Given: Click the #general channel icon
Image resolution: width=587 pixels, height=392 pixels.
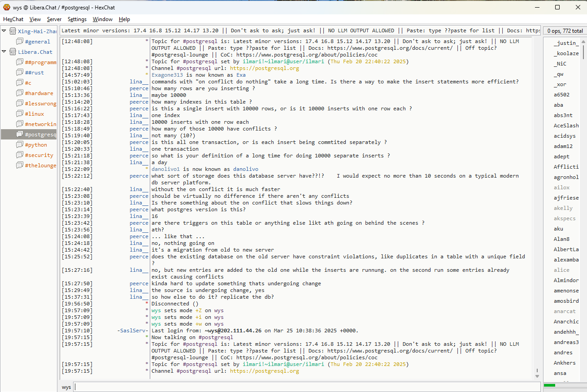Looking at the screenshot, I should [20, 42].
